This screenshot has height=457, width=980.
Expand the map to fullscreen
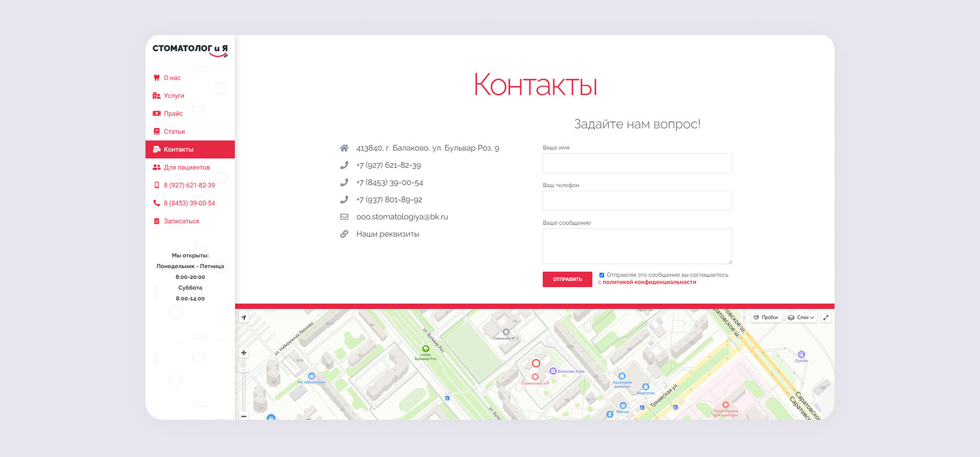pos(826,318)
